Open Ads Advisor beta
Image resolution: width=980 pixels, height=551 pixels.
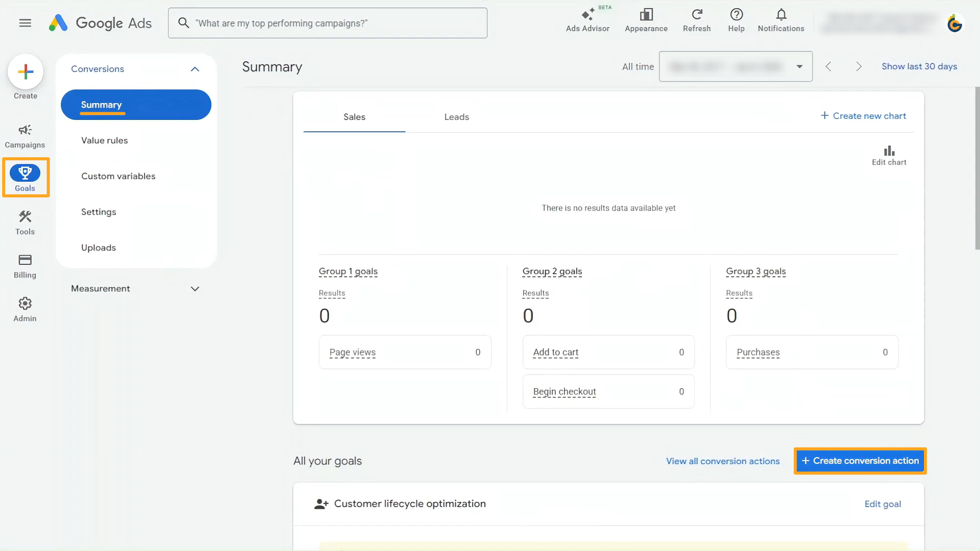(x=587, y=20)
